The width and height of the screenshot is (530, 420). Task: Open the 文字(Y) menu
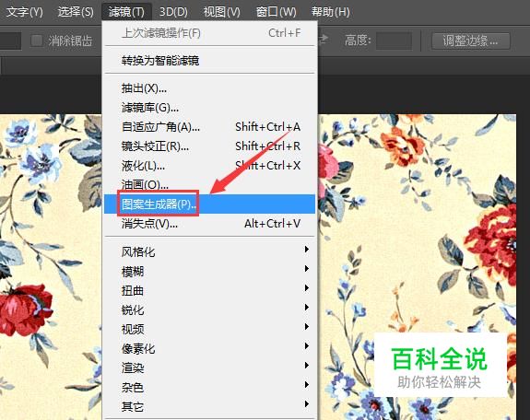click(x=24, y=12)
